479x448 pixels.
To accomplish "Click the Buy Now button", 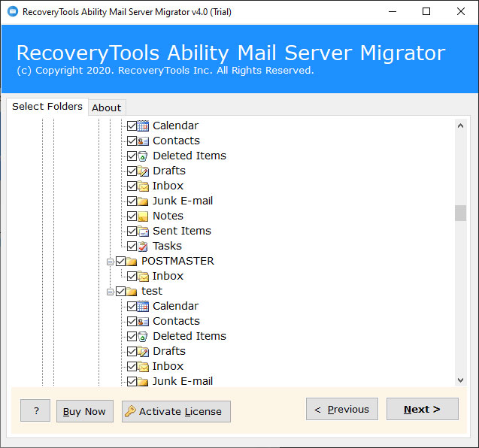I will pos(85,411).
